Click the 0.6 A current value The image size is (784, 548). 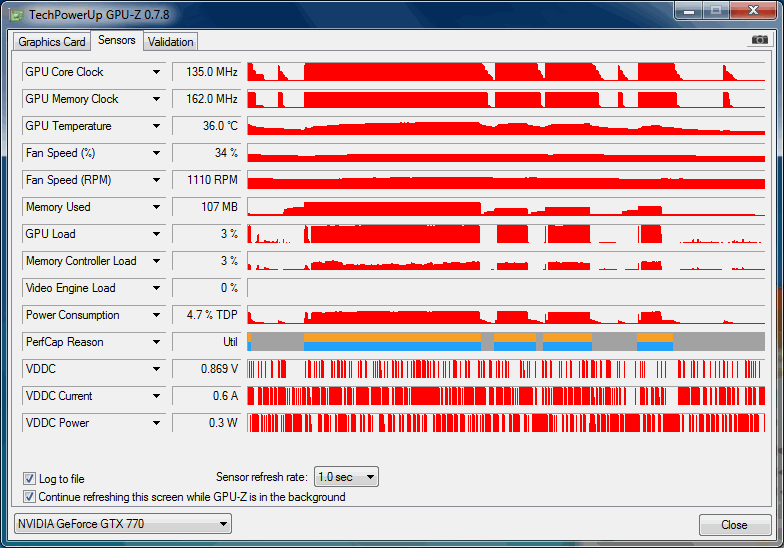point(206,396)
